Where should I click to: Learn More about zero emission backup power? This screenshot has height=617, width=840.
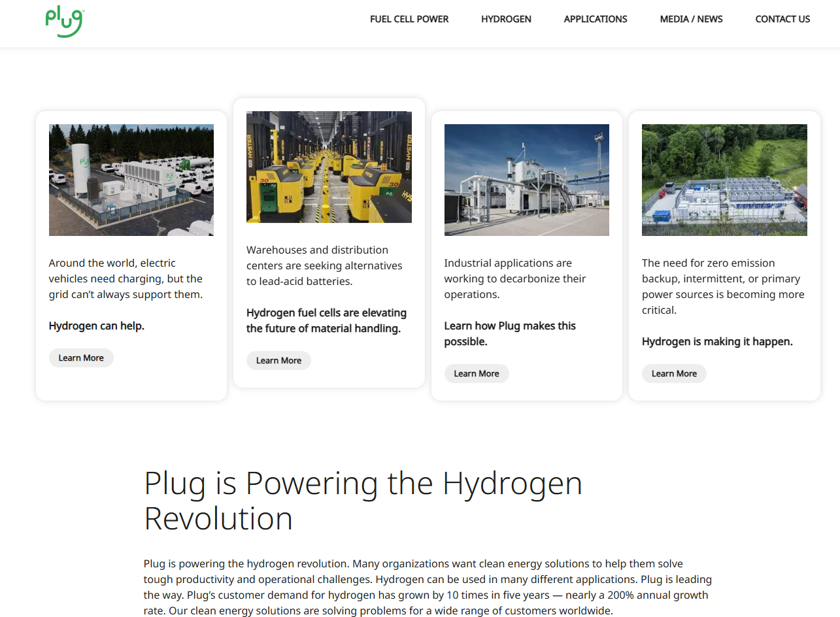tap(674, 373)
